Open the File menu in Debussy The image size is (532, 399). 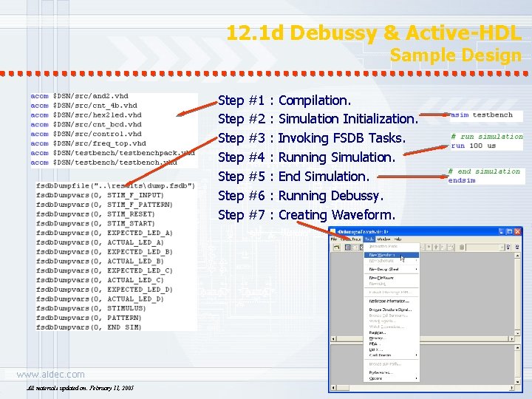click(x=334, y=239)
